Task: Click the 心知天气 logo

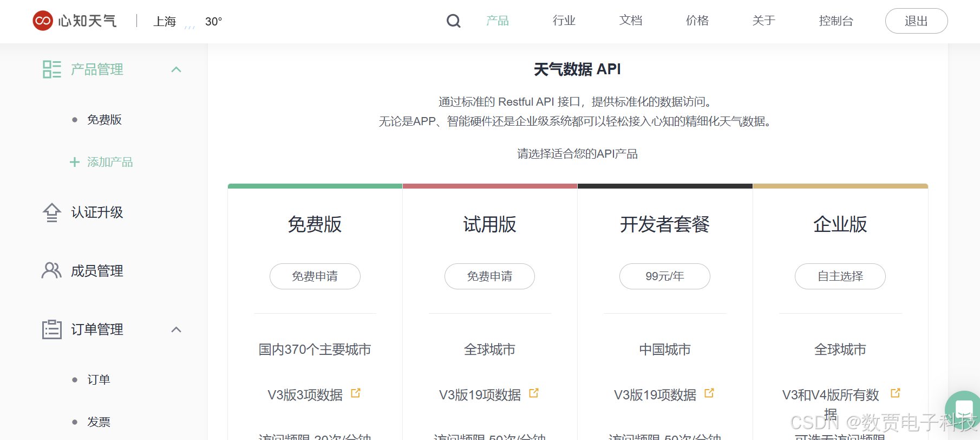Action: [x=74, y=21]
